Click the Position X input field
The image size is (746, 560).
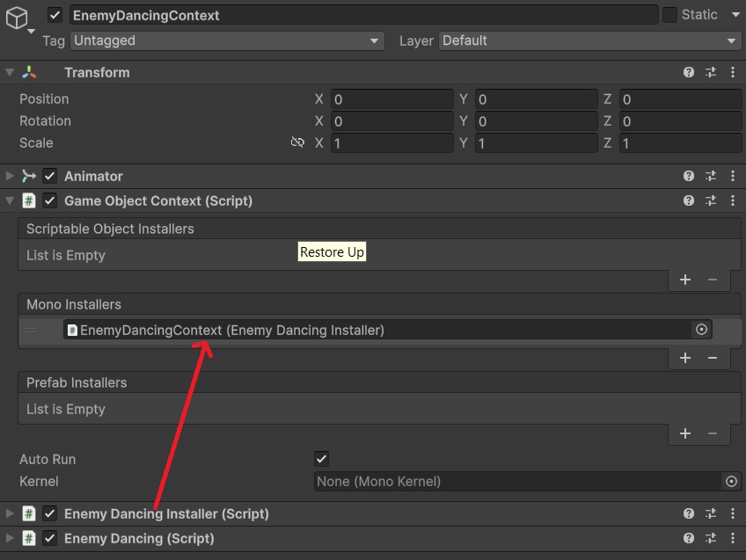click(x=391, y=99)
